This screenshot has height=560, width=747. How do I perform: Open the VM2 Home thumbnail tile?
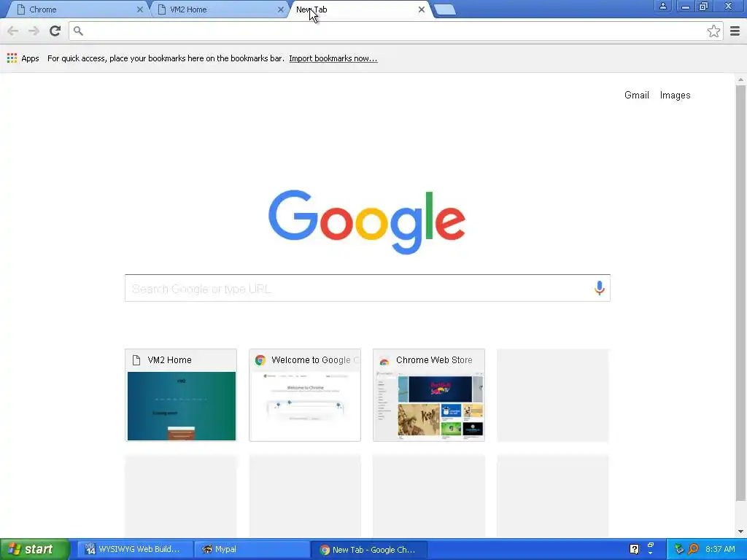coord(181,394)
